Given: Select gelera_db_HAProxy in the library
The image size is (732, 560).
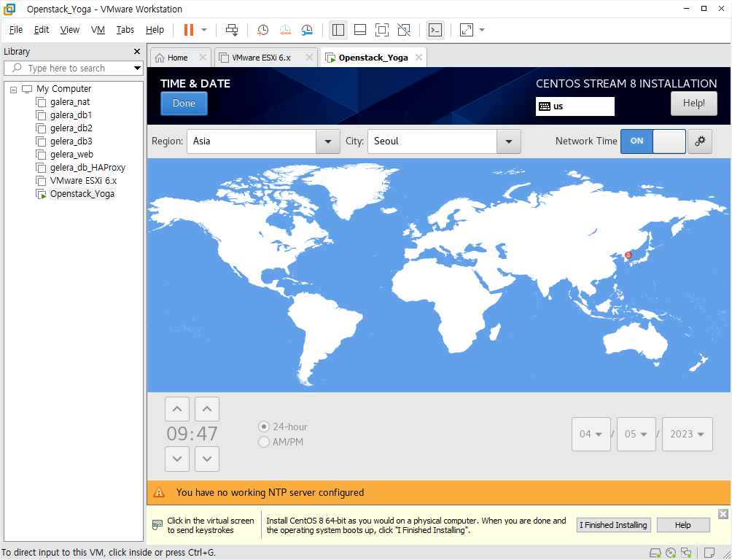Looking at the screenshot, I should click(87, 167).
